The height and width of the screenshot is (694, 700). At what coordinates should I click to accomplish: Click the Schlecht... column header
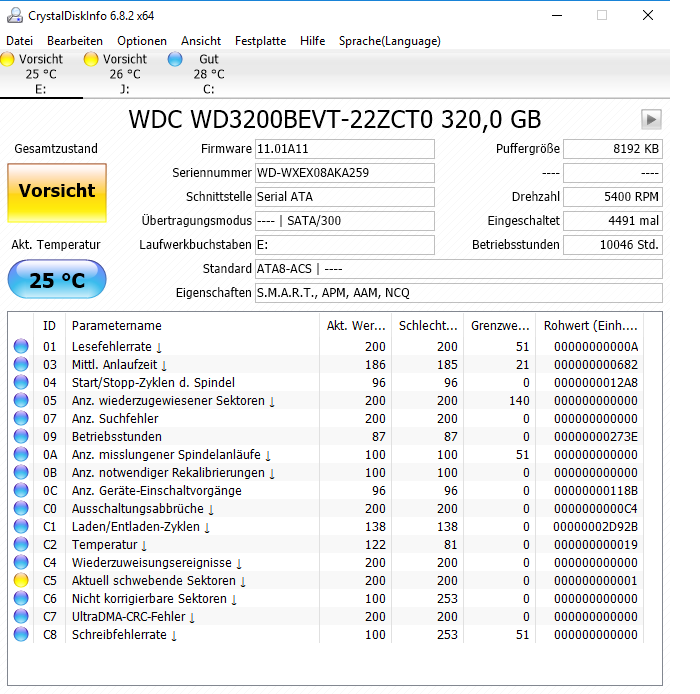pos(428,326)
